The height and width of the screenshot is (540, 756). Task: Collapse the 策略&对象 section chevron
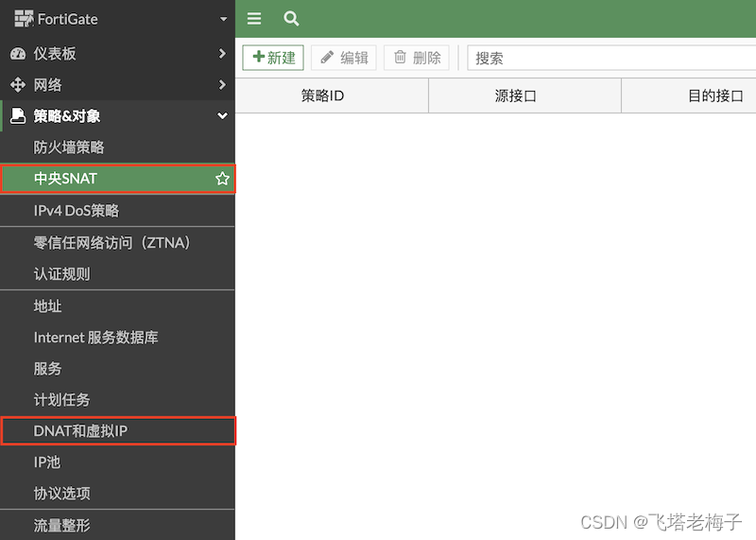tap(222, 115)
